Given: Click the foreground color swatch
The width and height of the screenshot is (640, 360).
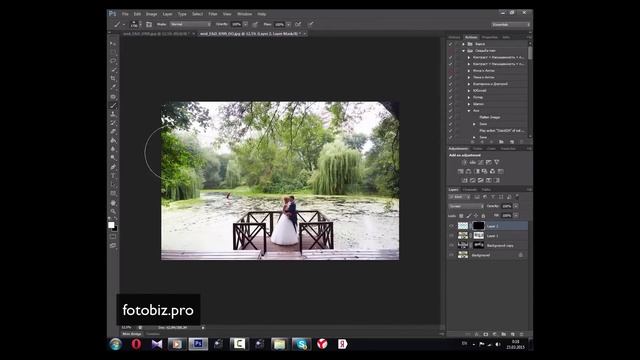Looking at the screenshot, I should (111, 225).
